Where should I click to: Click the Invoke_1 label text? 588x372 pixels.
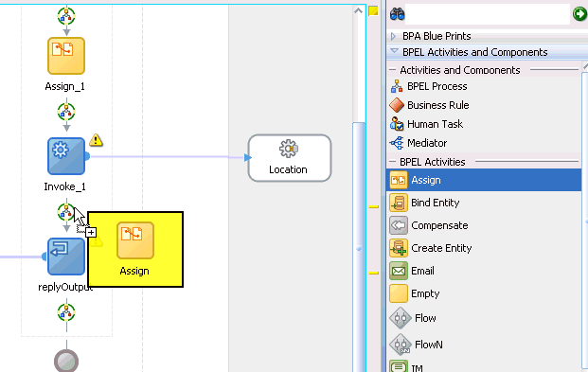(65, 186)
